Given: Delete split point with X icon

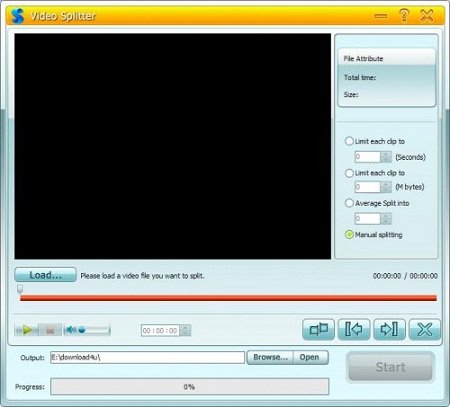Looking at the screenshot, I should [x=425, y=329].
